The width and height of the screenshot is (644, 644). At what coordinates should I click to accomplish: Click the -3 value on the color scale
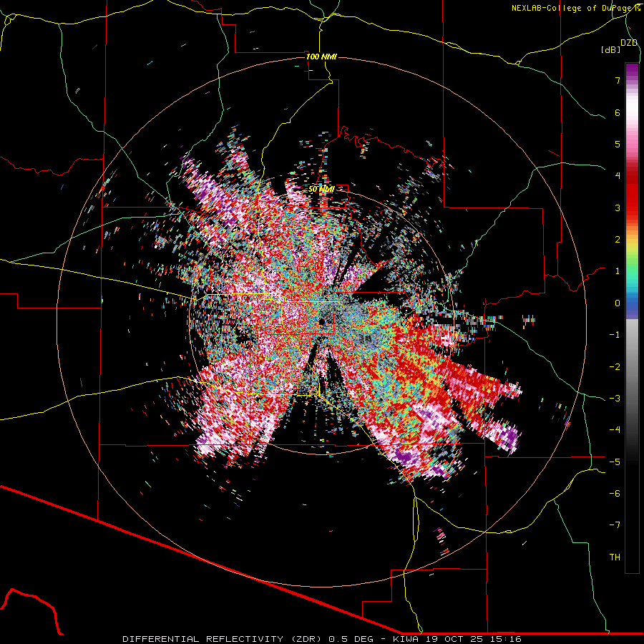tap(615, 399)
